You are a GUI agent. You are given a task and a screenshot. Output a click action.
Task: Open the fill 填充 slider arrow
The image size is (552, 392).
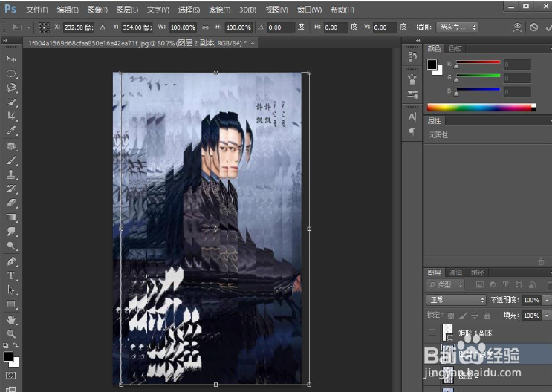point(547,316)
